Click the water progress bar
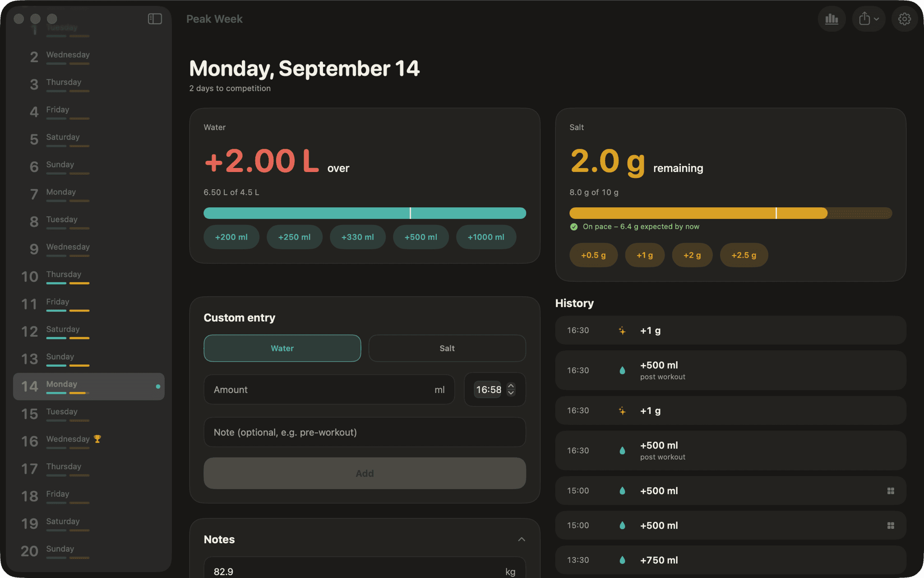Image resolution: width=924 pixels, height=578 pixels. 365,213
